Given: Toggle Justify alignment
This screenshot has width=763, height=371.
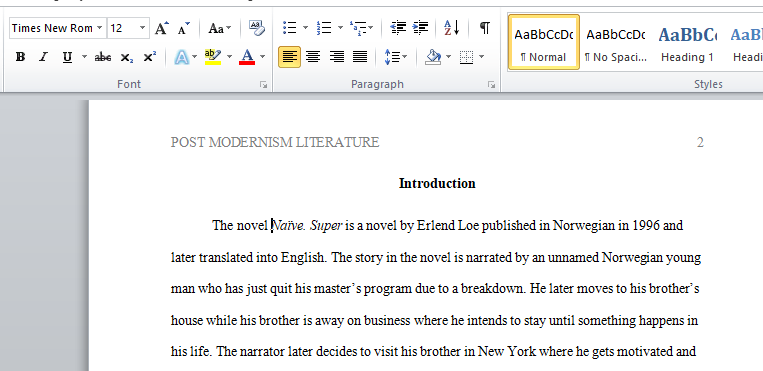Looking at the screenshot, I should tap(360, 57).
